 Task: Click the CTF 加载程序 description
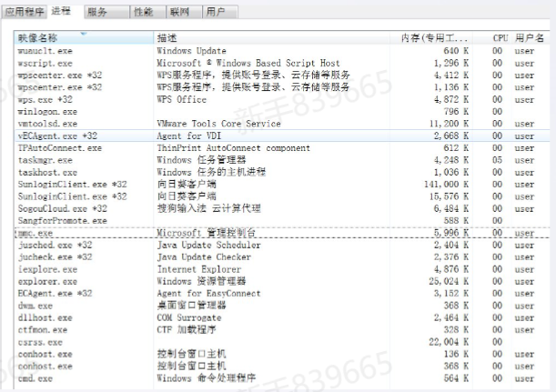pos(187,330)
